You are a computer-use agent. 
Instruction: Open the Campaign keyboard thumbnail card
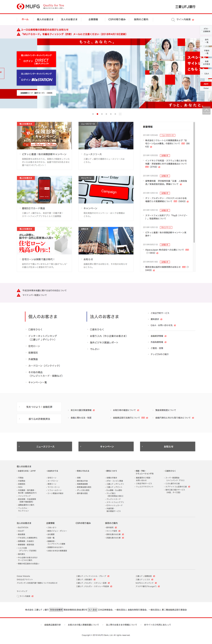coord(106,189)
